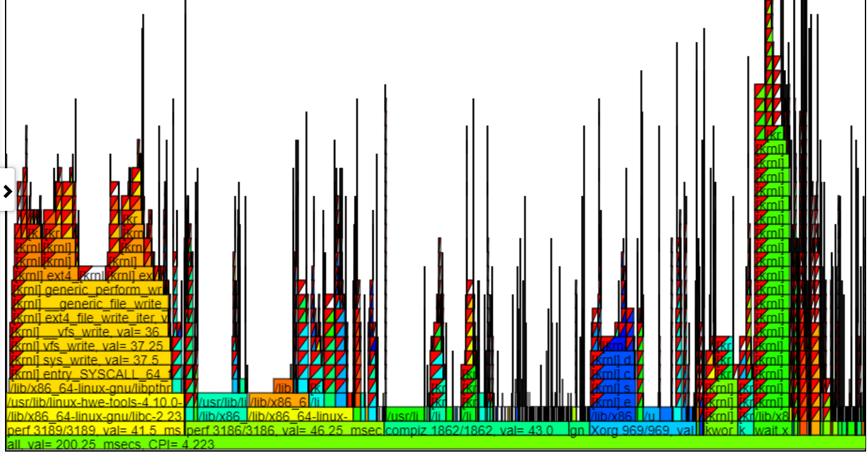Click the '[krnl] __vfs_write, val= 36' frame
Viewport: 868px width, 456px height.
coord(91,331)
